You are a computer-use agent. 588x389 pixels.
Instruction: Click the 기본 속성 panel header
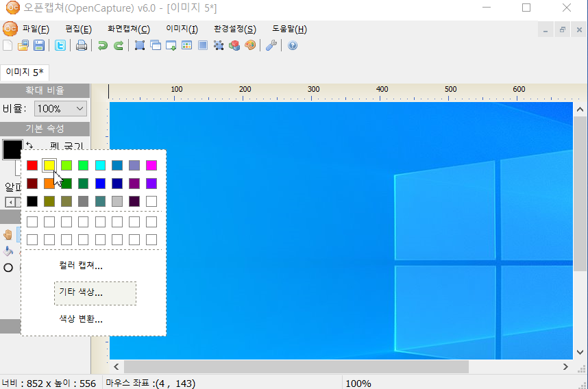pos(45,129)
